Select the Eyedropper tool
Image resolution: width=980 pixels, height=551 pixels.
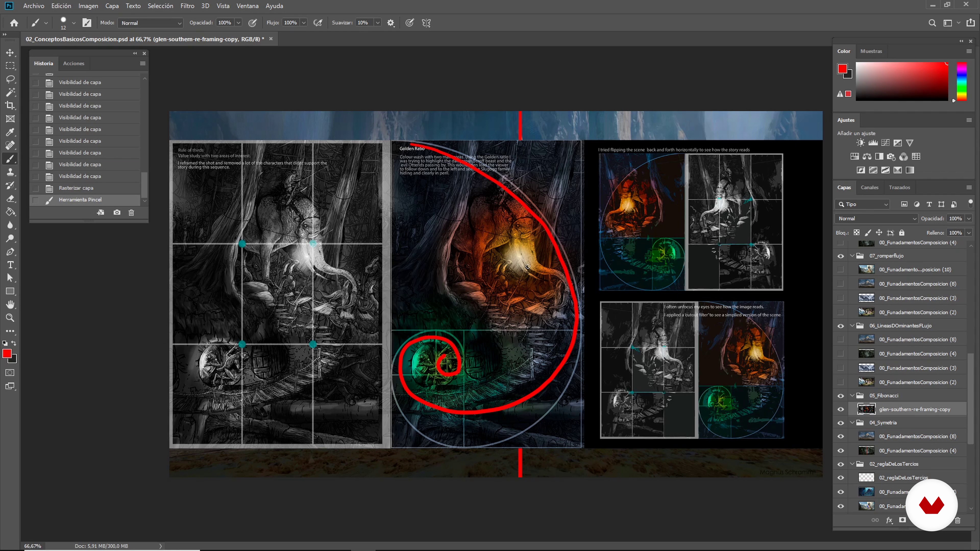click(x=10, y=132)
